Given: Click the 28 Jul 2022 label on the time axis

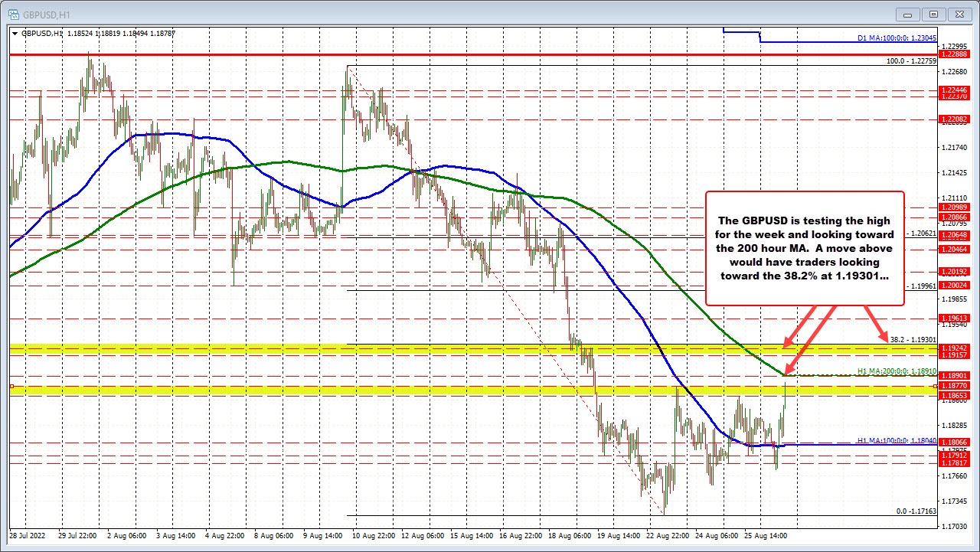Looking at the screenshot, I should (29, 537).
